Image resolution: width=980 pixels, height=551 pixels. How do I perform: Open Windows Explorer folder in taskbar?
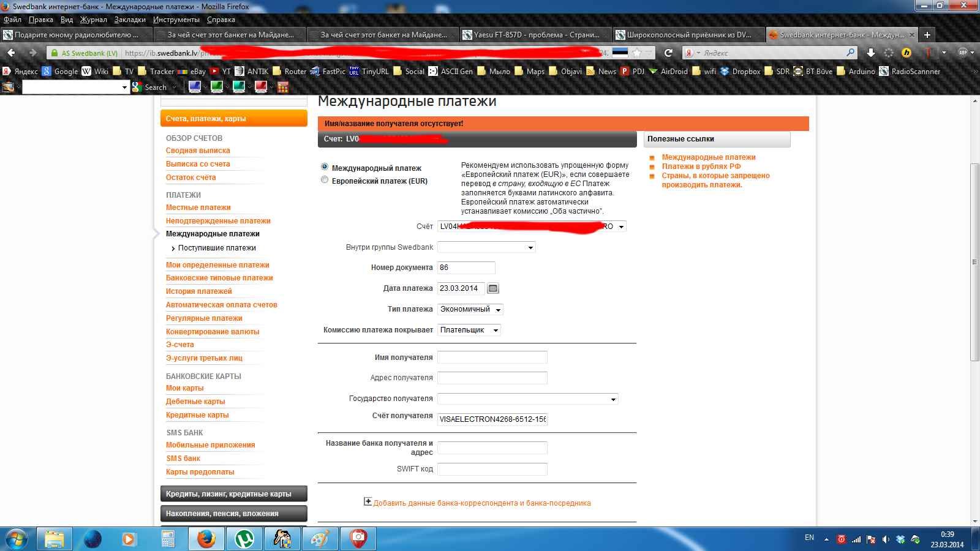click(x=55, y=539)
